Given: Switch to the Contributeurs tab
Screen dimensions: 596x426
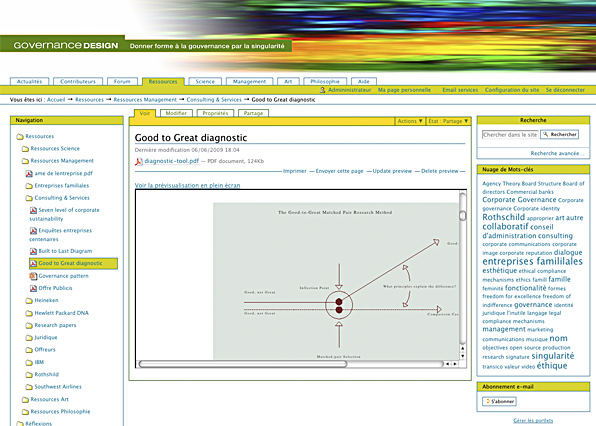Looking at the screenshot, I should click(78, 81).
